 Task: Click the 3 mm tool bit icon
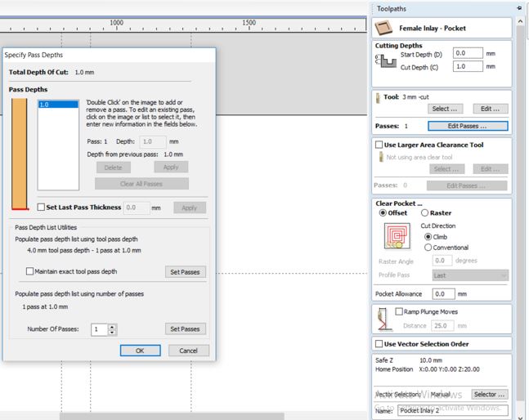[x=378, y=98]
